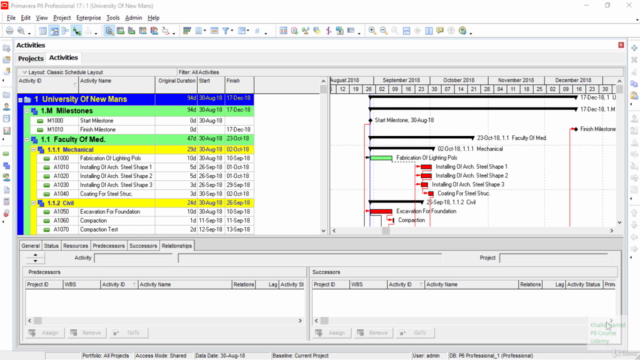Open the Bars settings toolbar icon
The width and height of the screenshot is (640, 360).
[x=187, y=31]
